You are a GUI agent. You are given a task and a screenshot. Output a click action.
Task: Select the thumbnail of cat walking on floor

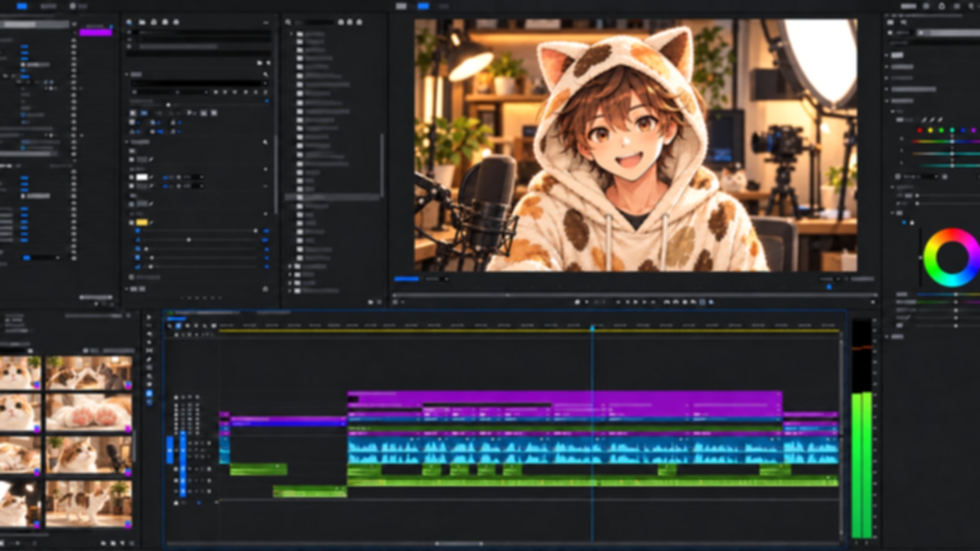(x=89, y=504)
